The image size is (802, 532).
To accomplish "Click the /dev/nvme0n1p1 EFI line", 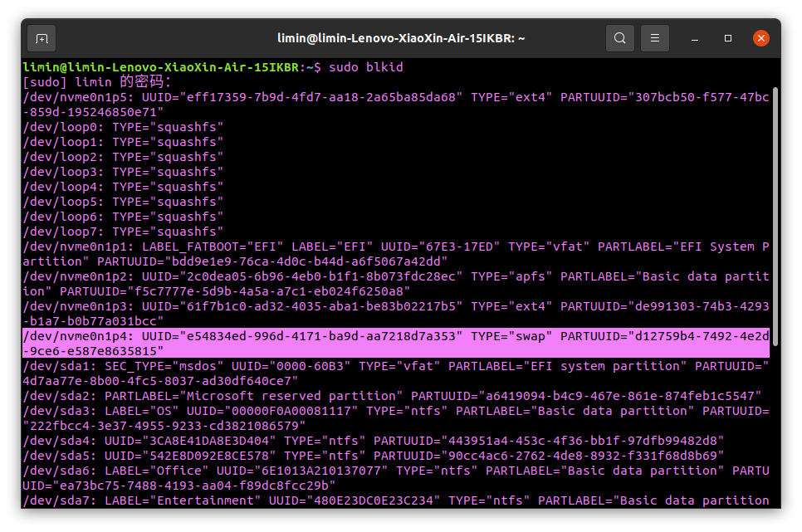I will coord(396,254).
